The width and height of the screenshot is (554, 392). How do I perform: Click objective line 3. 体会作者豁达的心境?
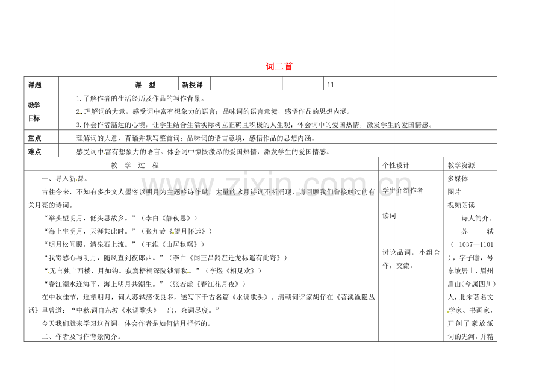point(255,125)
